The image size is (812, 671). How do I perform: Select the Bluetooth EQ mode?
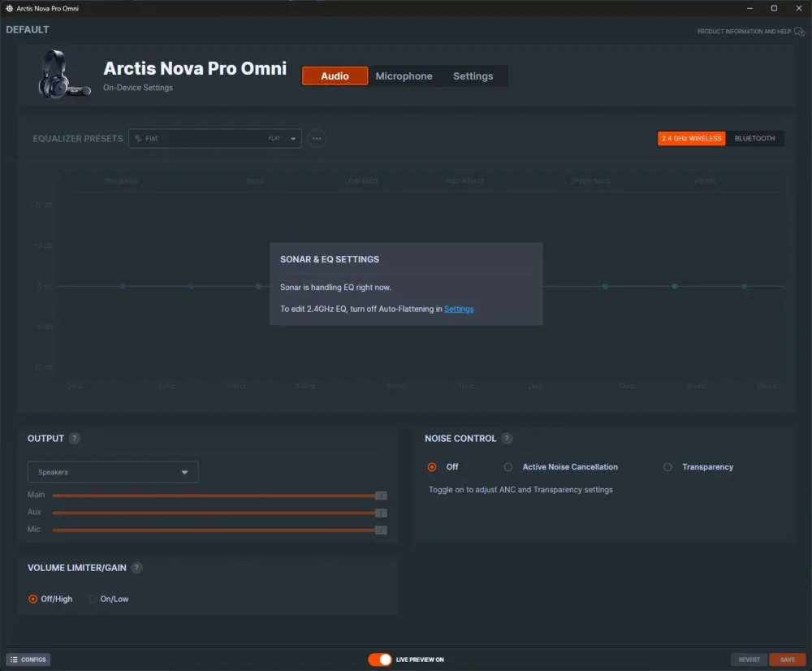coord(754,138)
